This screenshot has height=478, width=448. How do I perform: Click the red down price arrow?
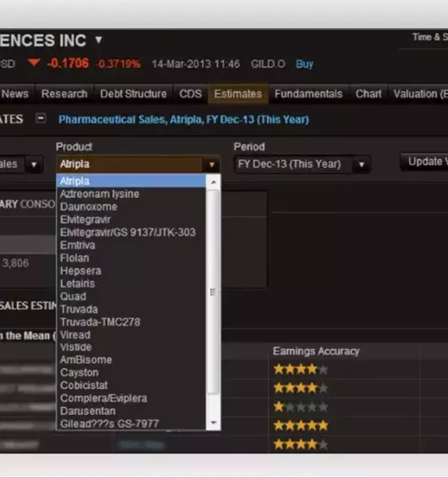click(x=34, y=63)
